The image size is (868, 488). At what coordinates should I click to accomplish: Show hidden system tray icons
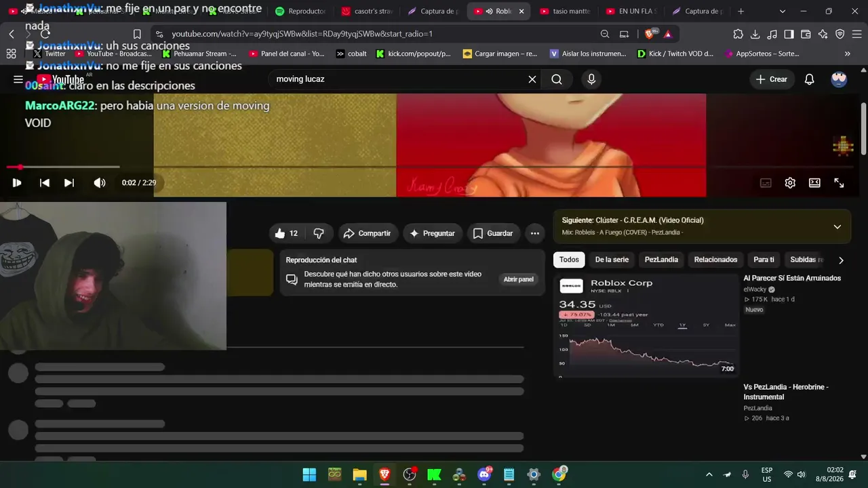point(709,474)
